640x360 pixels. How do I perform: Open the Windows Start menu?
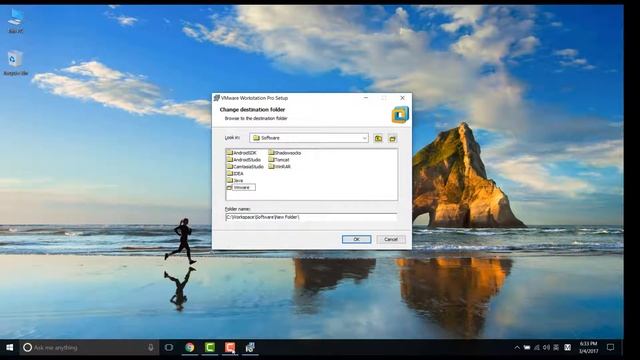coord(10,347)
